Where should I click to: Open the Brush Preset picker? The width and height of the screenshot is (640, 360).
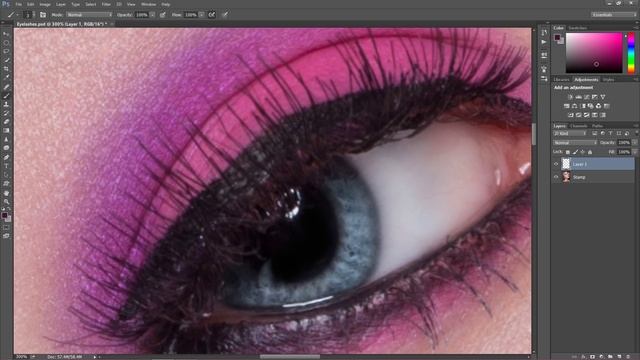pyautogui.click(x=28, y=15)
